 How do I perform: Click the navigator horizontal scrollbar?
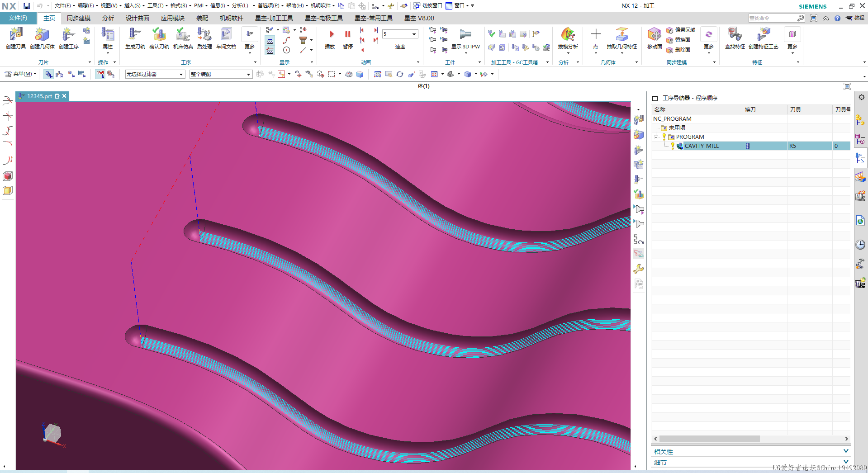(709, 439)
